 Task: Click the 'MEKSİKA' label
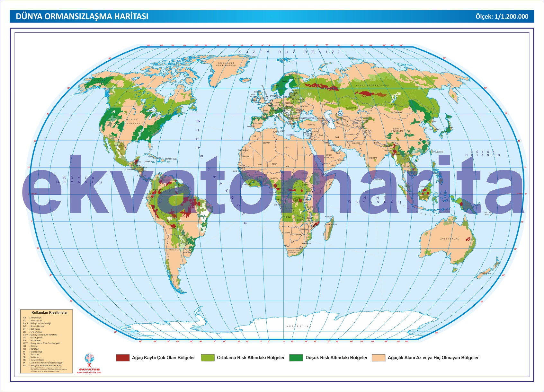[x=118, y=145]
